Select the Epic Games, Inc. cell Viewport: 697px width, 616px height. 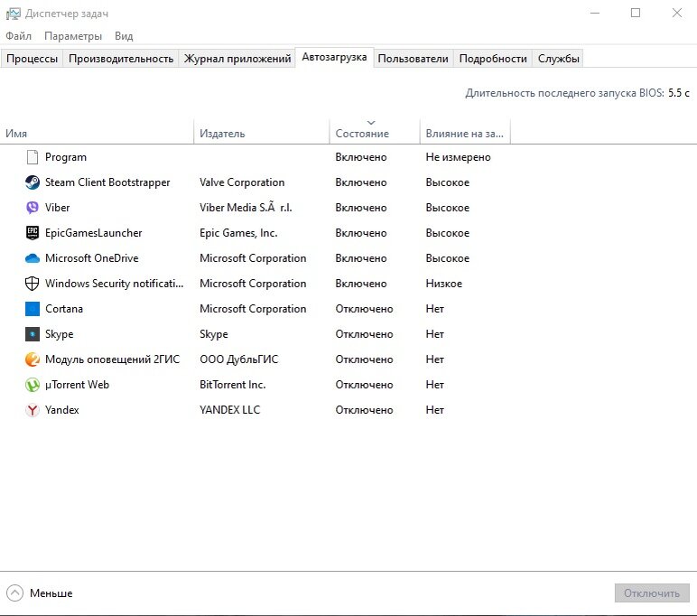point(238,233)
